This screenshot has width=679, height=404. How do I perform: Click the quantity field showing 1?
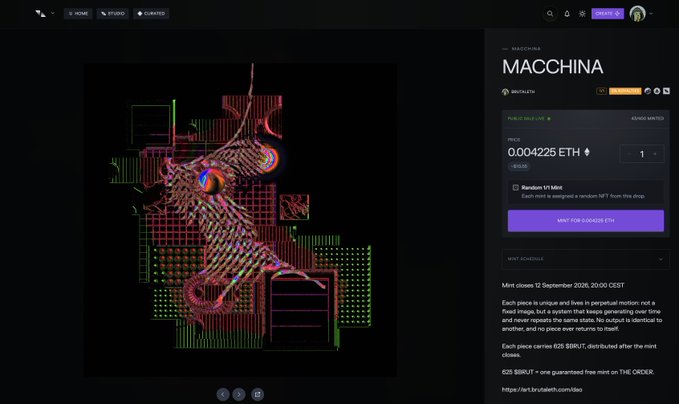[x=642, y=154]
